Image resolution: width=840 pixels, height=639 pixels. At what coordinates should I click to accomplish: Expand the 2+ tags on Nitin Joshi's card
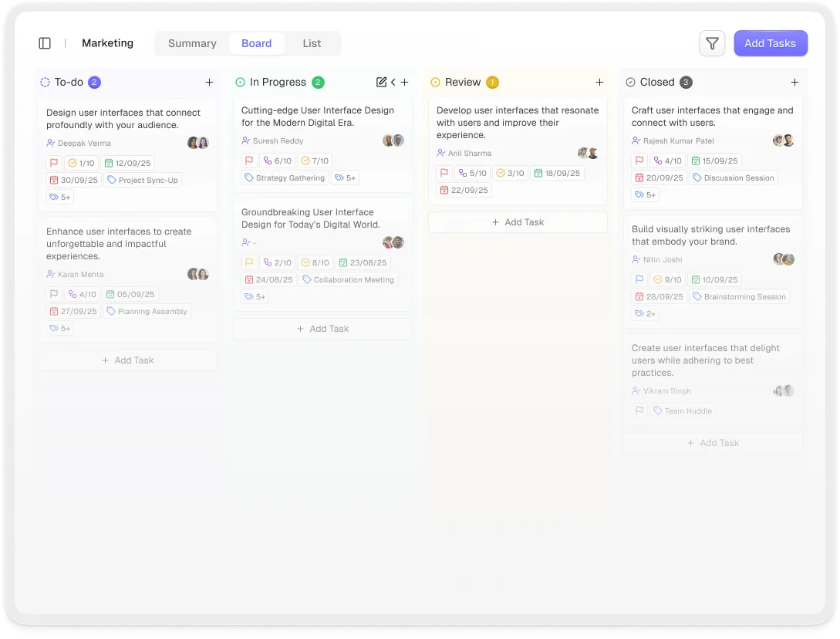tap(644, 313)
